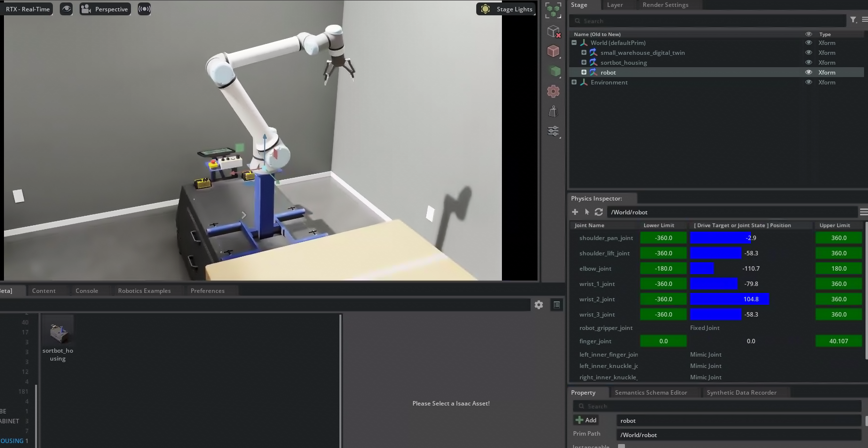Click the green cubes selection mode icon
Image resolution: width=868 pixels, height=448 pixels.
[553, 10]
